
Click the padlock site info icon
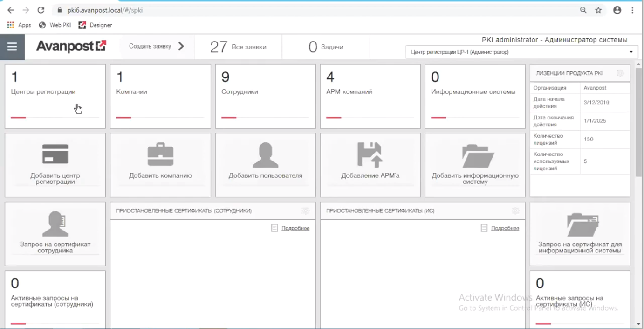pyautogui.click(x=59, y=10)
